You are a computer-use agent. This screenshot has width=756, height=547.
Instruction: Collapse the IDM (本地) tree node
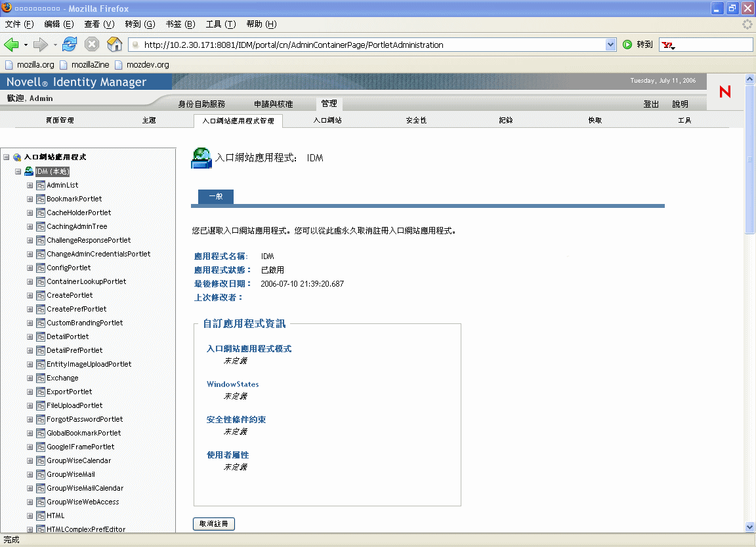coord(18,172)
